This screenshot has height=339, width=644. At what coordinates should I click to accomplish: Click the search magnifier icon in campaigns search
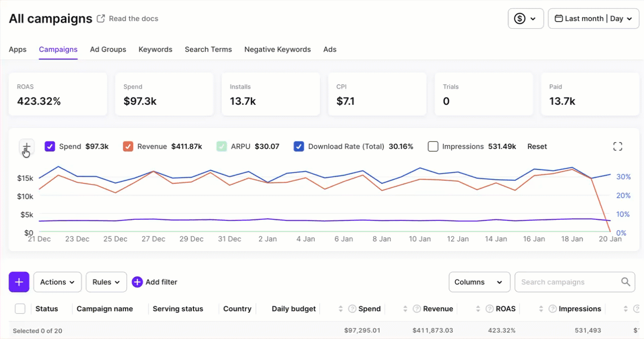(625, 282)
